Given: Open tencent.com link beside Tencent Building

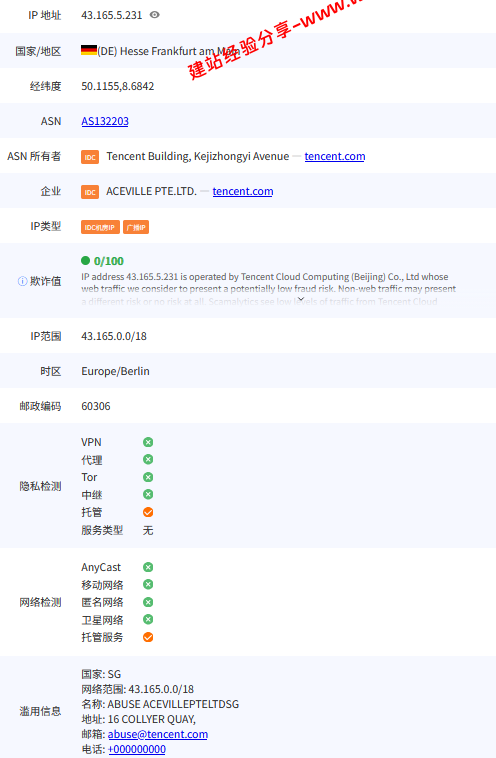Looking at the screenshot, I should tap(335, 156).
